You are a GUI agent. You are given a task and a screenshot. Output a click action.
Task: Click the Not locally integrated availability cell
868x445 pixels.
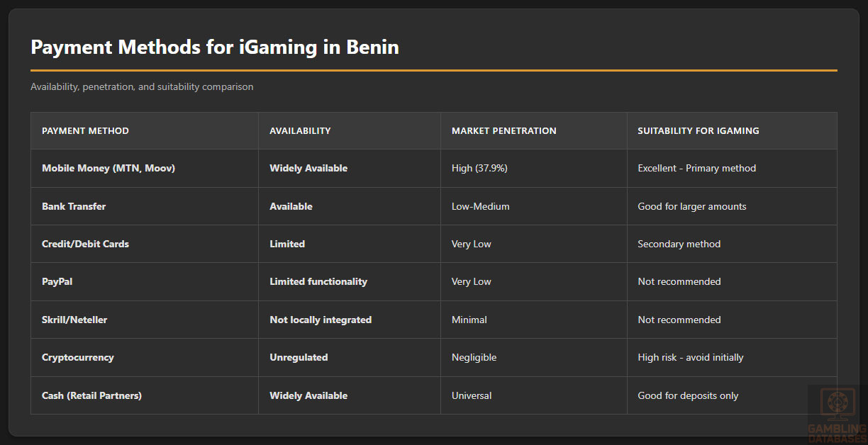coord(321,320)
